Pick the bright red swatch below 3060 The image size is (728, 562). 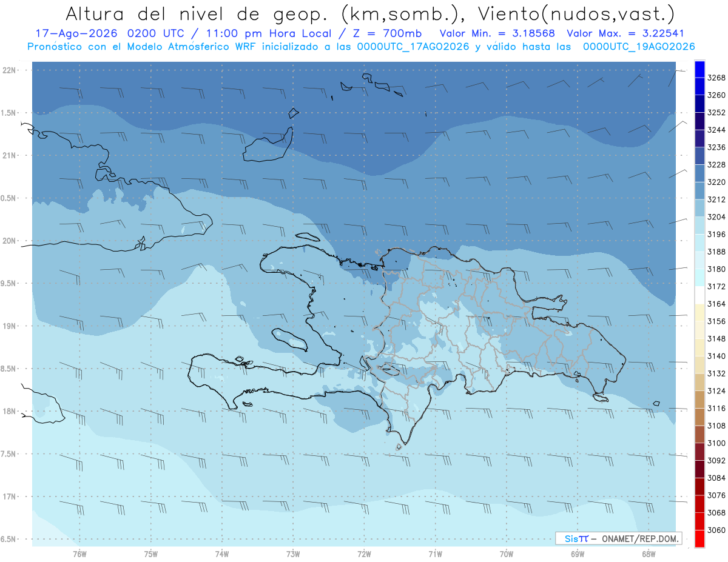699,539
